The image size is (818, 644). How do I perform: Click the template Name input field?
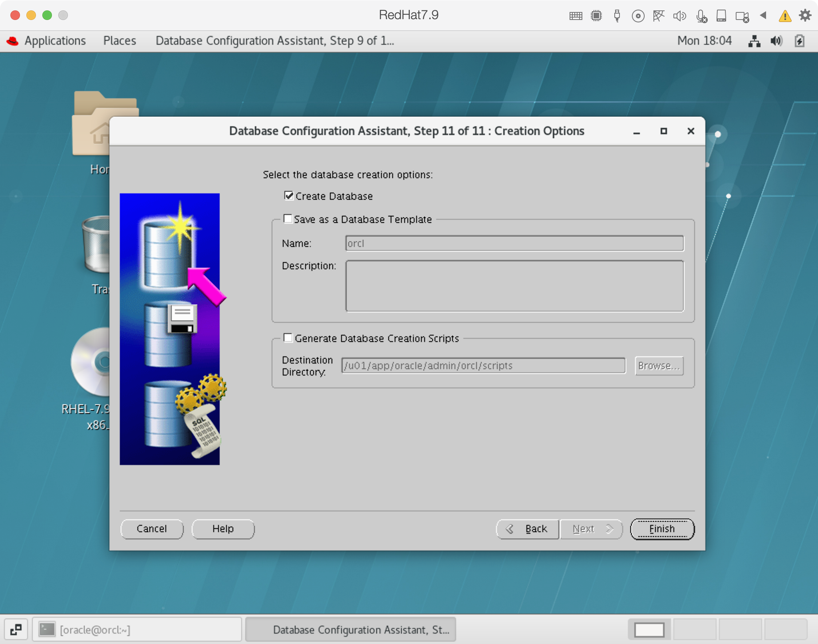[x=514, y=243]
